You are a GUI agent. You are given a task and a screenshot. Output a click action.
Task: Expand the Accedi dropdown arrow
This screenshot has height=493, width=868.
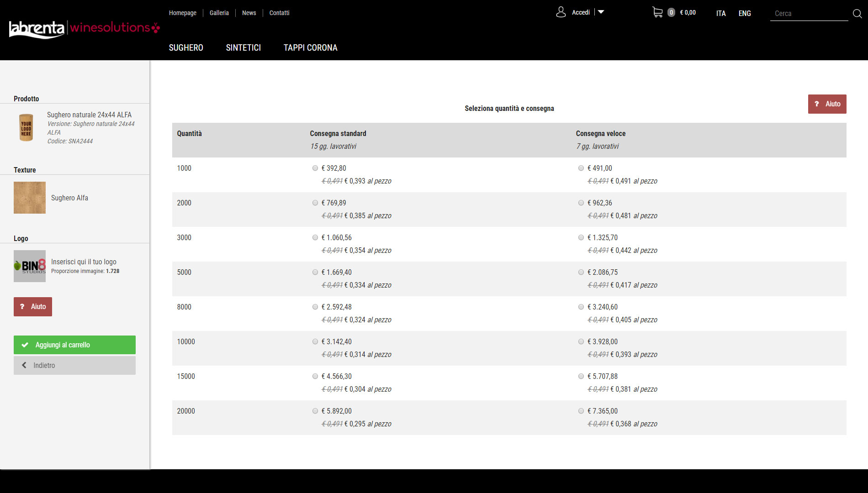coord(601,12)
